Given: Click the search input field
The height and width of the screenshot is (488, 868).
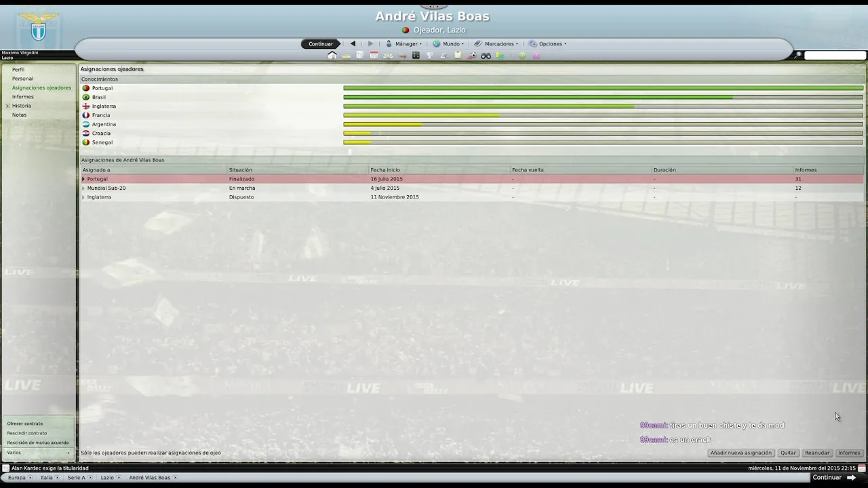Looking at the screenshot, I should click(835, 55).
